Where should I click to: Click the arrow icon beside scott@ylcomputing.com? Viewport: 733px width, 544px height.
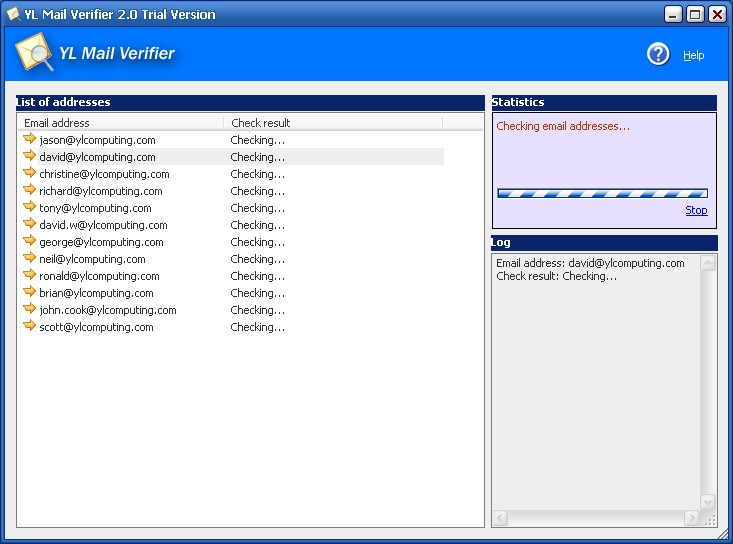pyautogui.click(x=29, y=326)
